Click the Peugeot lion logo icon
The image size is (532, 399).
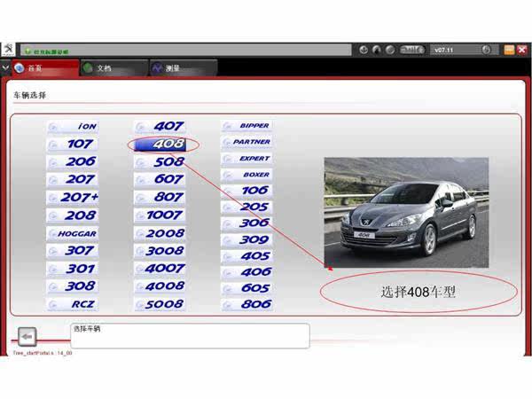(x=8, y=50)
